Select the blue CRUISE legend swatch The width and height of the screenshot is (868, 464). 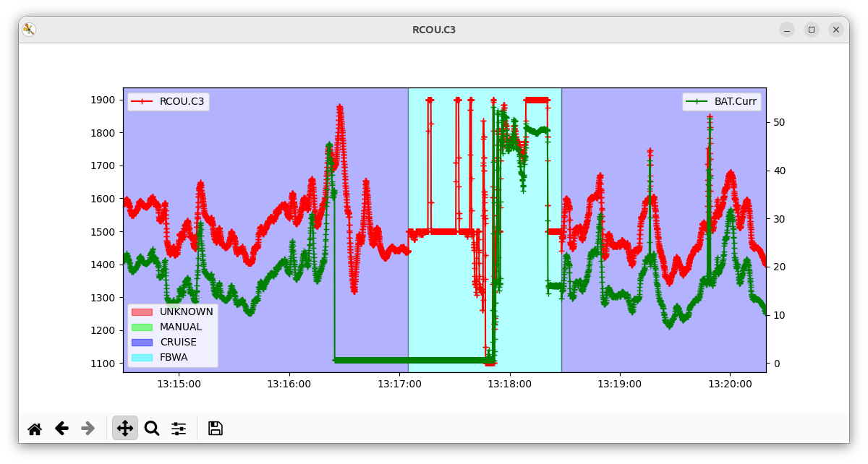tap(142, 343)
